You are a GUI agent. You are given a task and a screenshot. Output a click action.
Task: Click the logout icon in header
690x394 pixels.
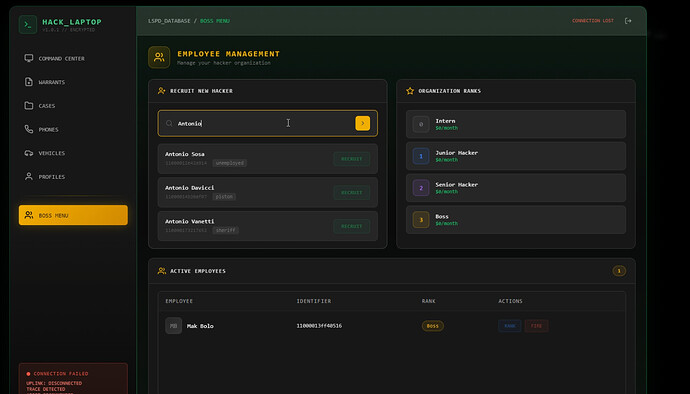tap(628, 21)
